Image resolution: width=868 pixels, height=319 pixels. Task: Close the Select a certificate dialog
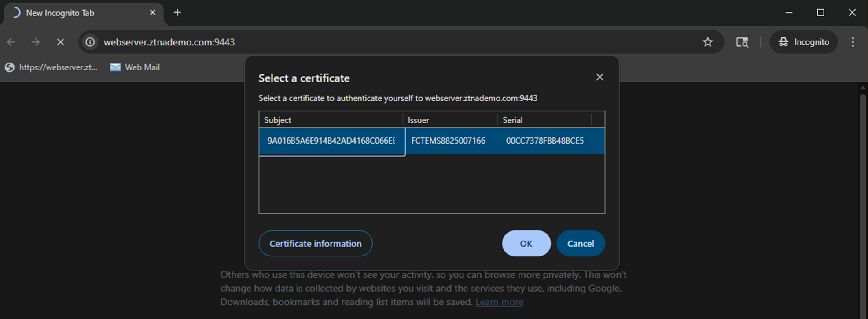click(x=600, y=77)
